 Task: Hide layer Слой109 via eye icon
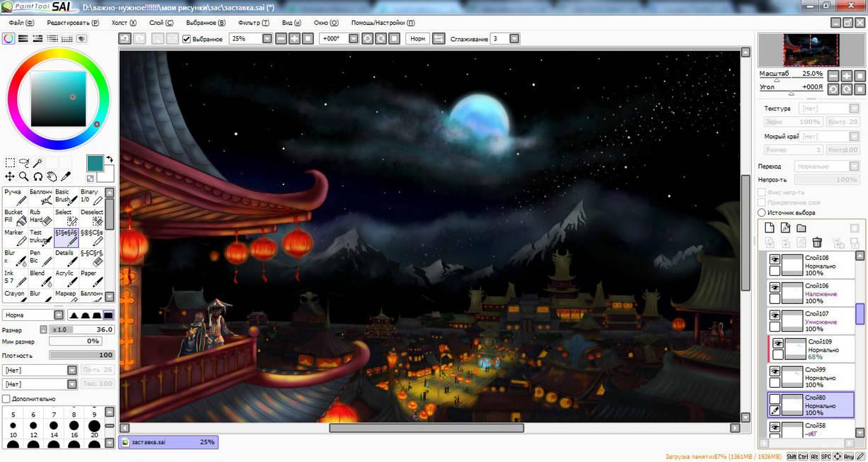(778, 343)
